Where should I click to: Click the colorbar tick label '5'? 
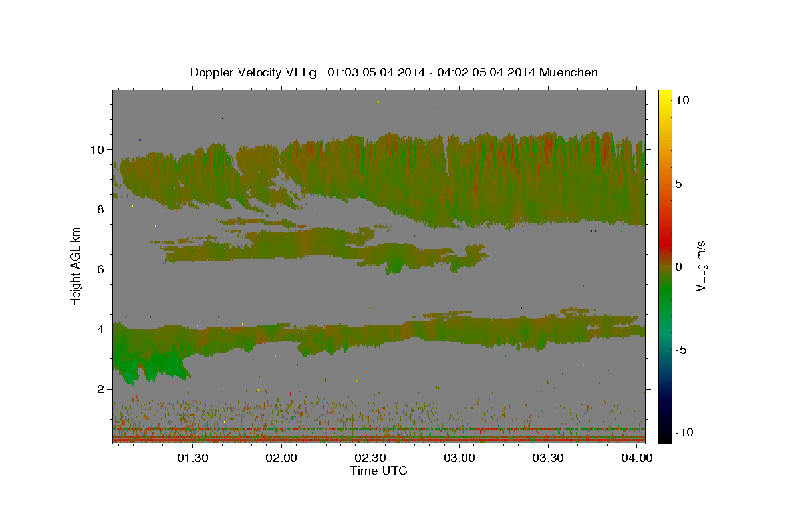click(x=680, y=184)
